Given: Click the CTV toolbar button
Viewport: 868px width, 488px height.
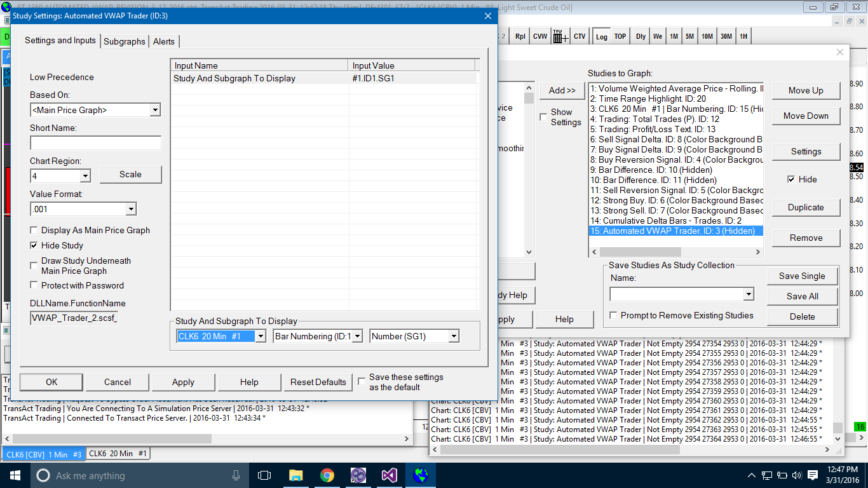Looking at the screenshot, I should 580,36.
